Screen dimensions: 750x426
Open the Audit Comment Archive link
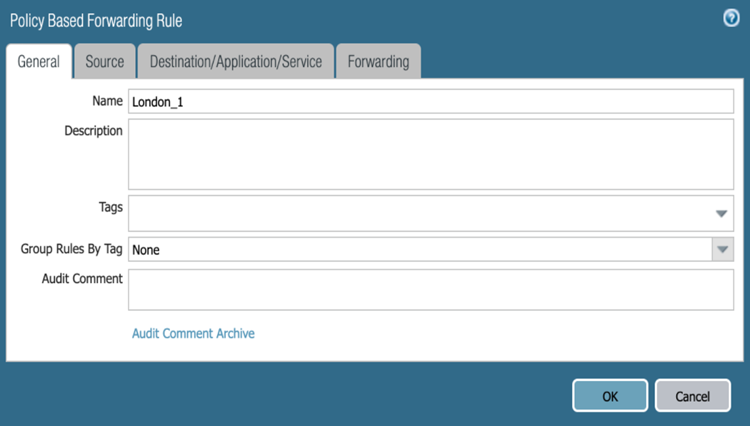193,333
